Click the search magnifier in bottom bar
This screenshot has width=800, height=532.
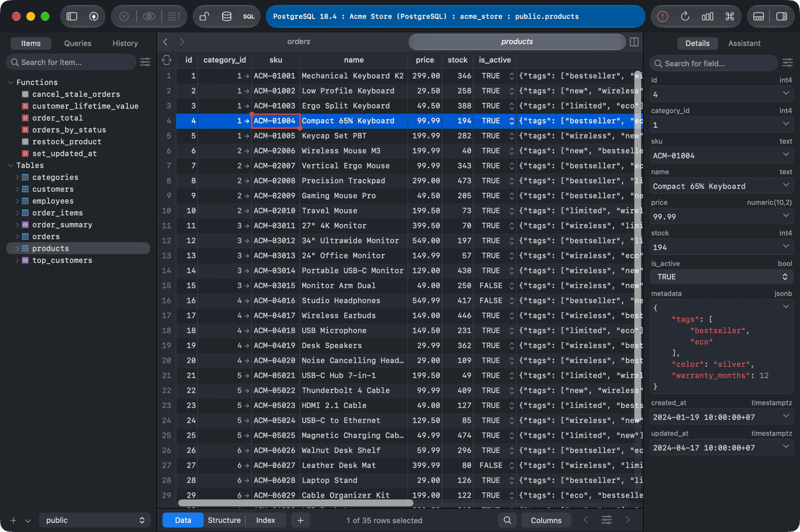pyautogui.click(x=507, y=520)
